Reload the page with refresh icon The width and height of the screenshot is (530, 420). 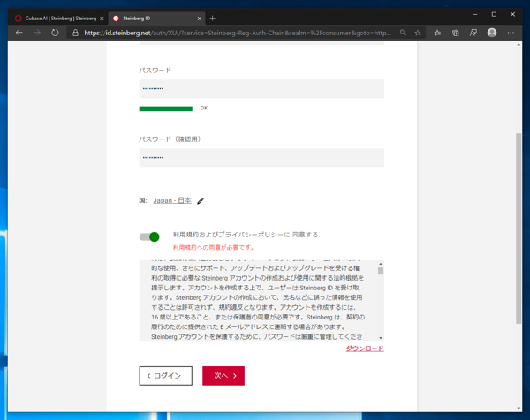click(x=55, y=33)
